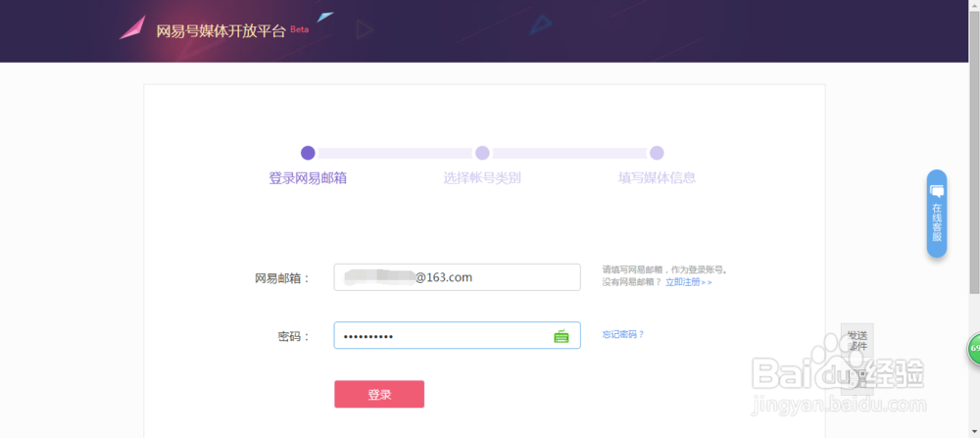Click the hint text 请填写网易邮箱，作为登录账号。
Screen dimensions: 980x438
click(x=665, y=269)
